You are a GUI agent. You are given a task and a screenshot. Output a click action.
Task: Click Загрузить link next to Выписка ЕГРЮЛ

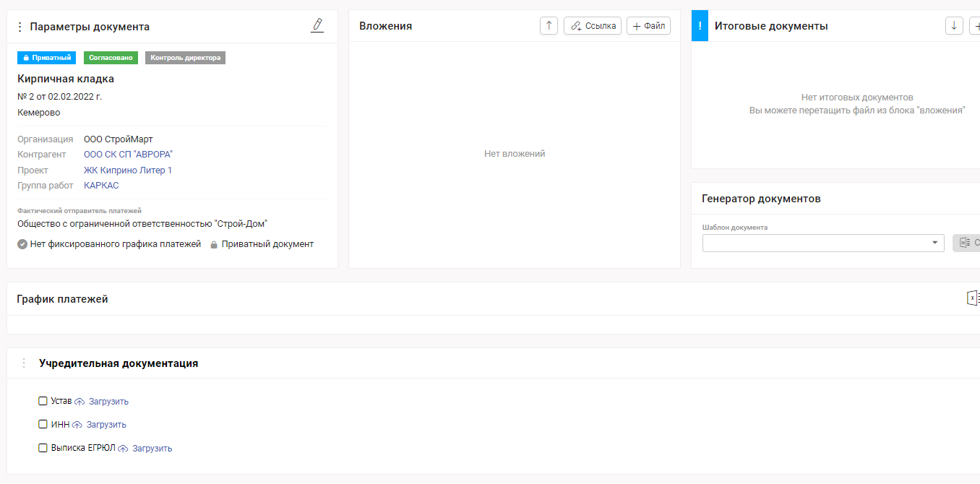click(152, 449)
